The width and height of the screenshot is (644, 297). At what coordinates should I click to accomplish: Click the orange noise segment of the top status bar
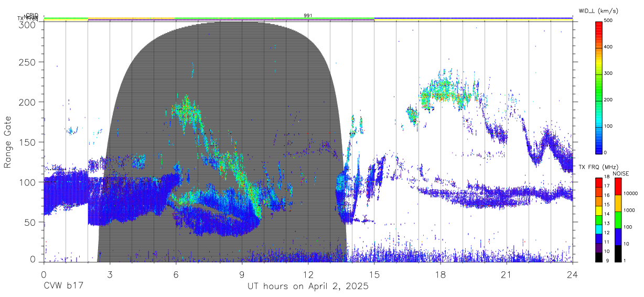131,18
